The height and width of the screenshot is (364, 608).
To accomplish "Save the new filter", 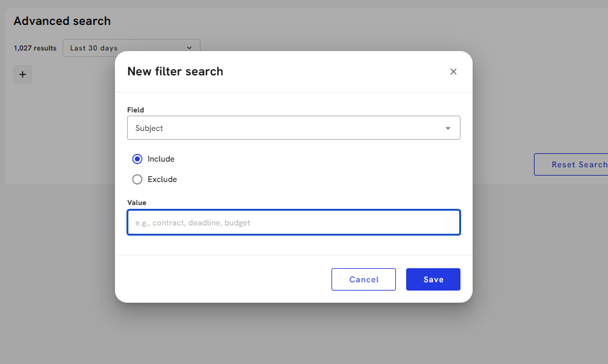I will pyautogui.click(x=433, y=280).
